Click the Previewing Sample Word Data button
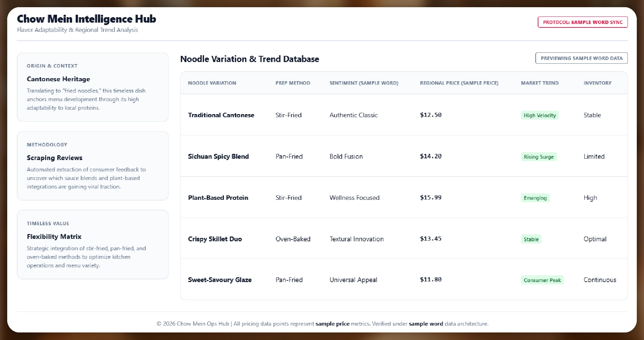 click(x=581, y=58)
